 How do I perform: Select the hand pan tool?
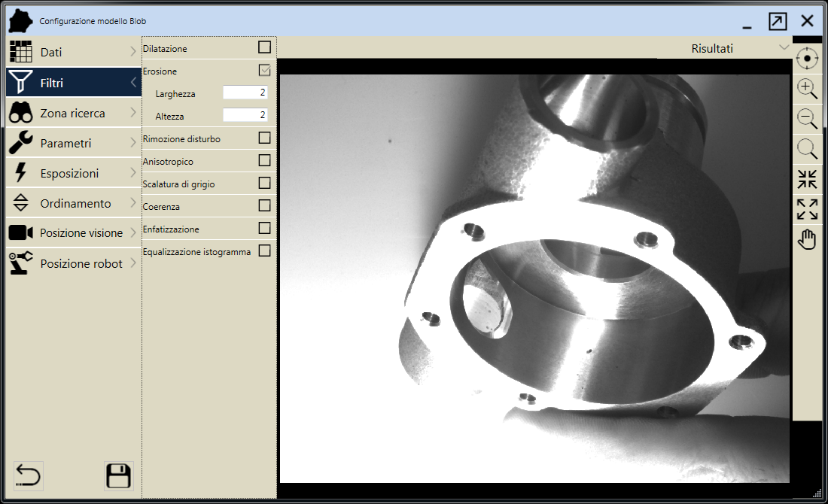[806, 239]
